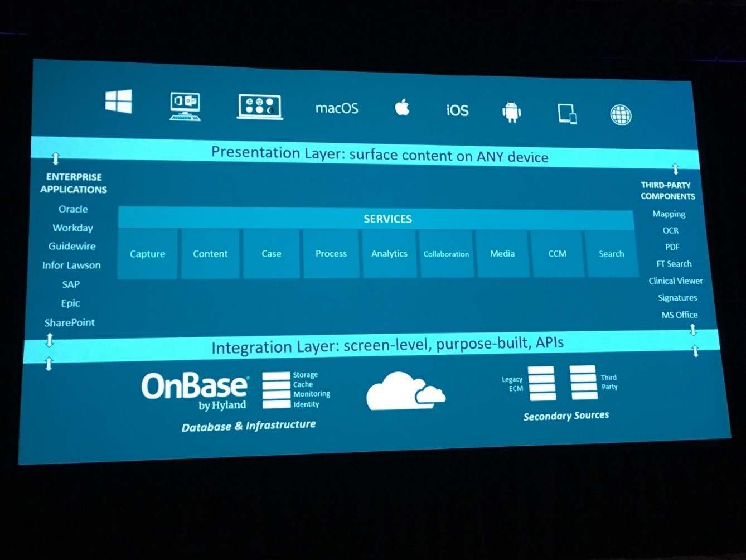Click the Legacy ECM server stack icon
Image resolution: width=746 pixels, height=560 pixels.
(541, 383)
